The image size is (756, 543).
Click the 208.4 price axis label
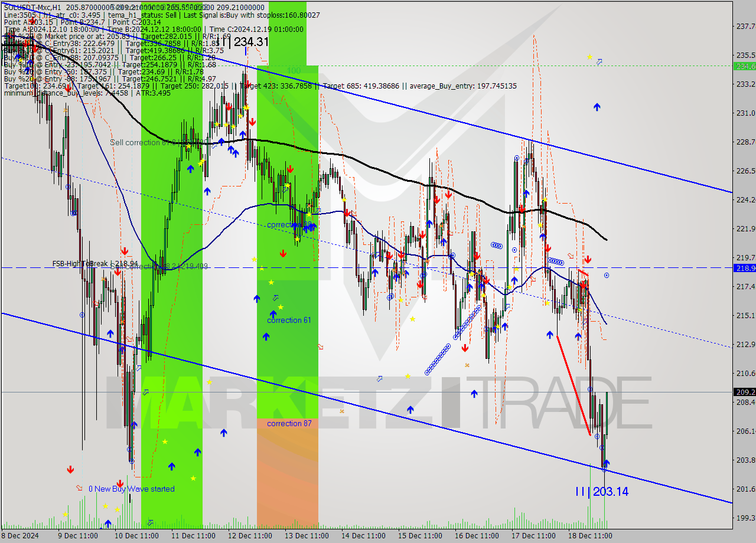[x=745, y=403]
